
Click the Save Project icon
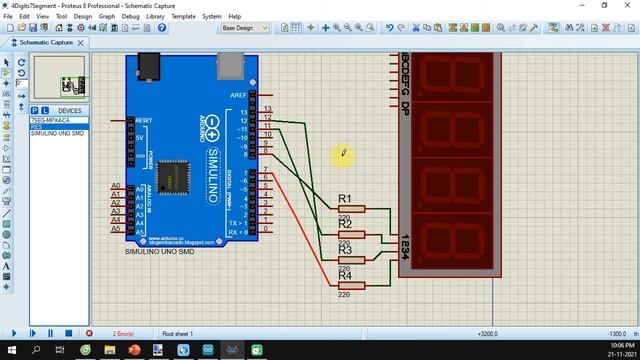coord(33,28)
